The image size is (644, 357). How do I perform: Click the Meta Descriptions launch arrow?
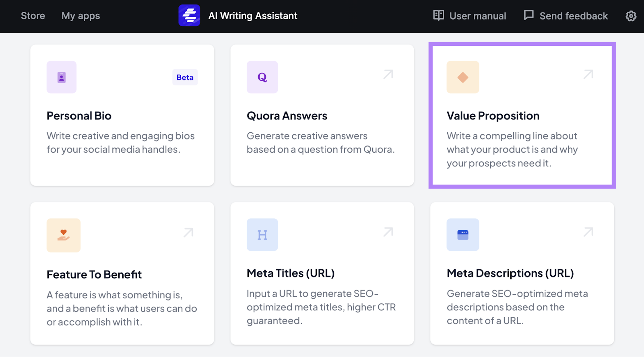588,232
